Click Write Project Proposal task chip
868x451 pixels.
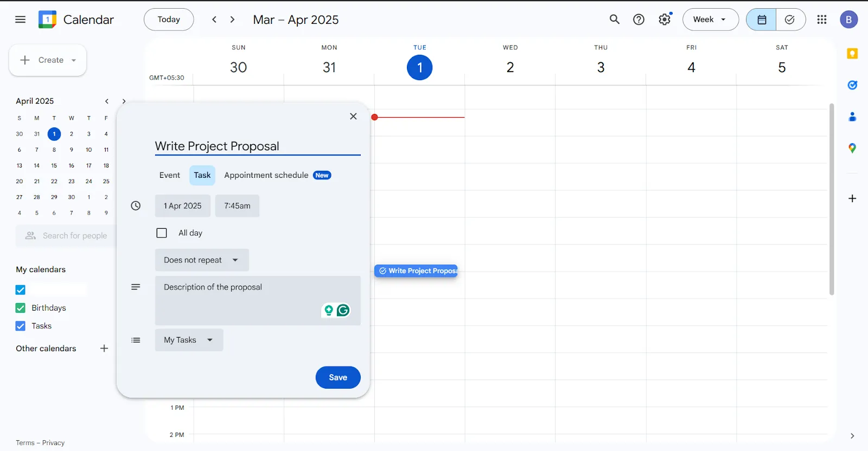pyautogui.click(x=416, y=271)
